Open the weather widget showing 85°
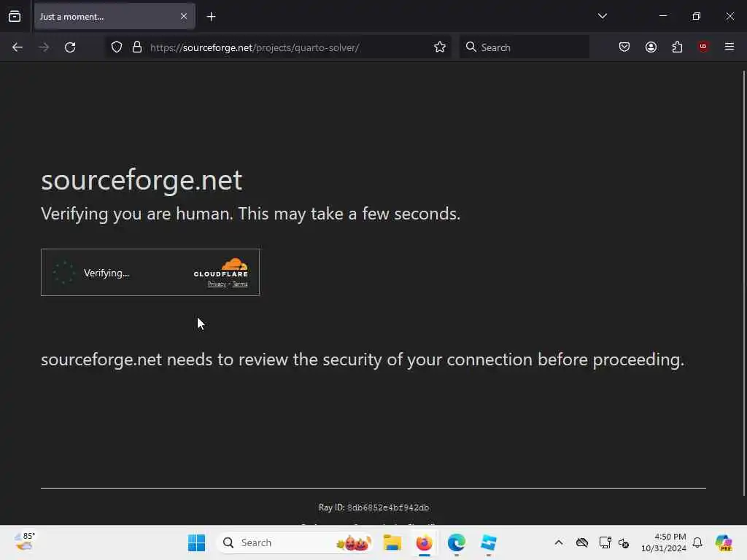747x560 pixels. pos(24,542)
